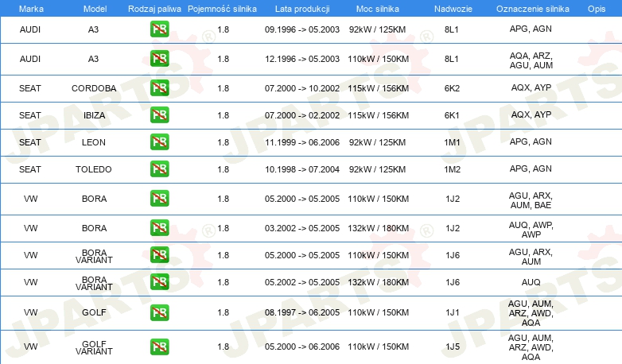622x364 pixels.
Task: Click the fuel icon in the Audi A3 92kW row
Action: [x=159, y=29]
